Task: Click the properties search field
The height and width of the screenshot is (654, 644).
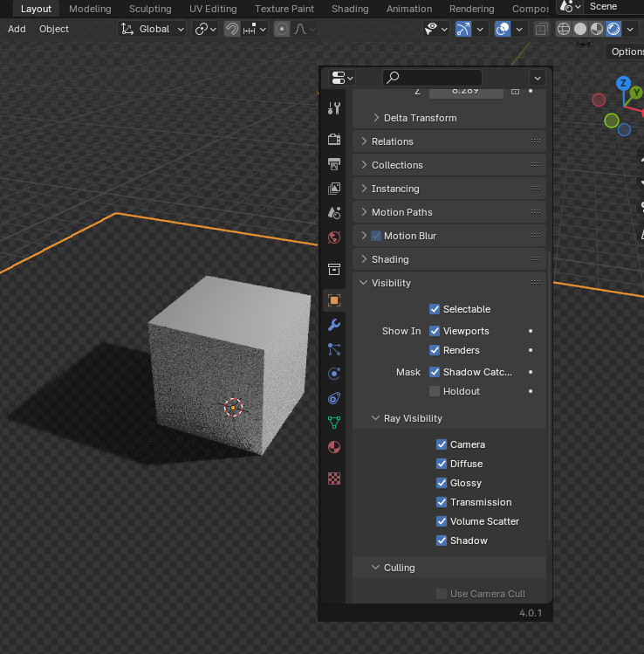Action: 432,78
